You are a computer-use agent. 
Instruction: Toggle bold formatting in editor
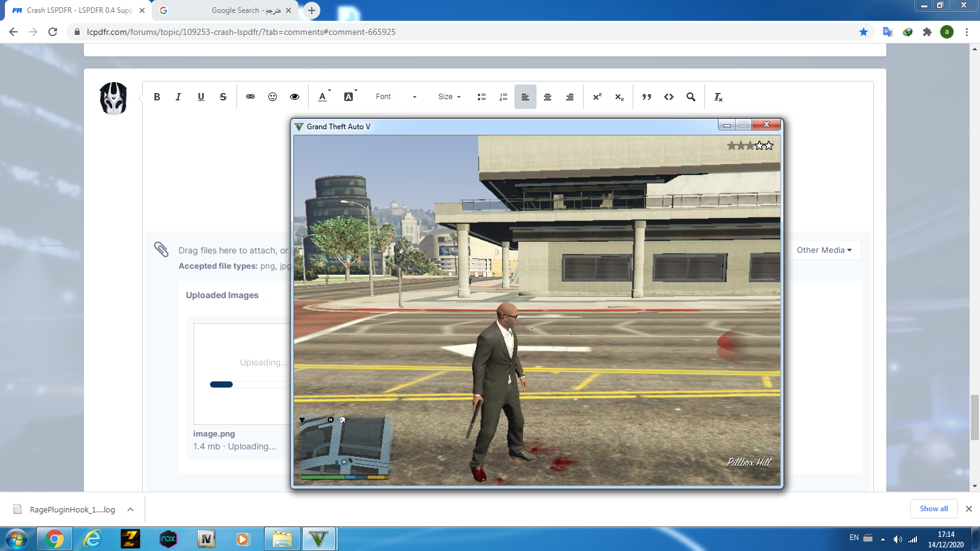point(157,97)
